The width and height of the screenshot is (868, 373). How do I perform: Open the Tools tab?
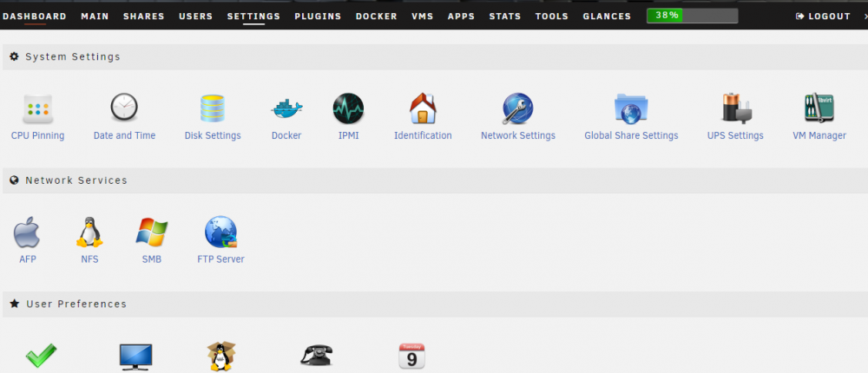[552, 16]
